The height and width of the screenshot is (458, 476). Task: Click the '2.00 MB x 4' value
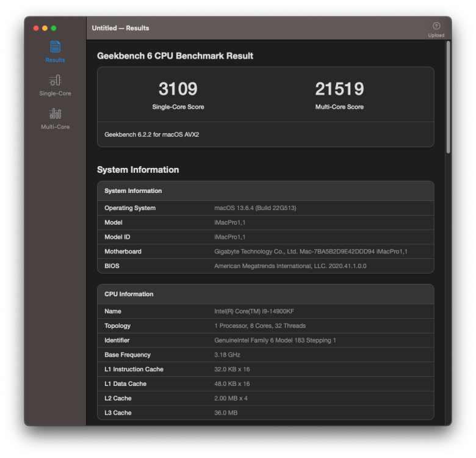[231, 399]
